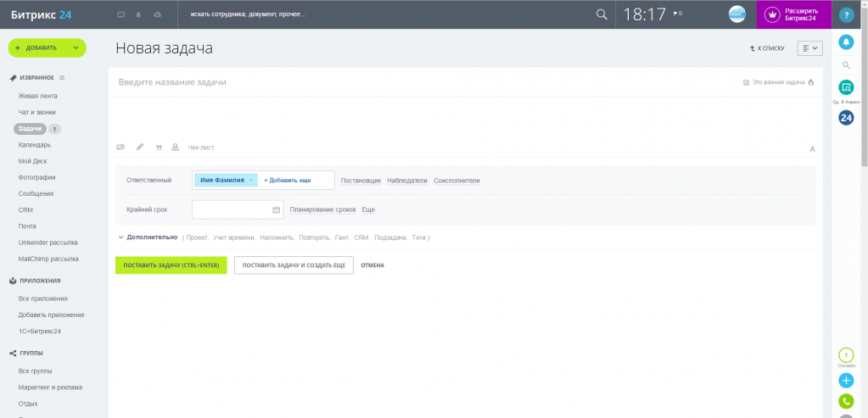Open Мой Диск in the sidebar
Screen dimensions: 868x418
[x=32, y=161]
